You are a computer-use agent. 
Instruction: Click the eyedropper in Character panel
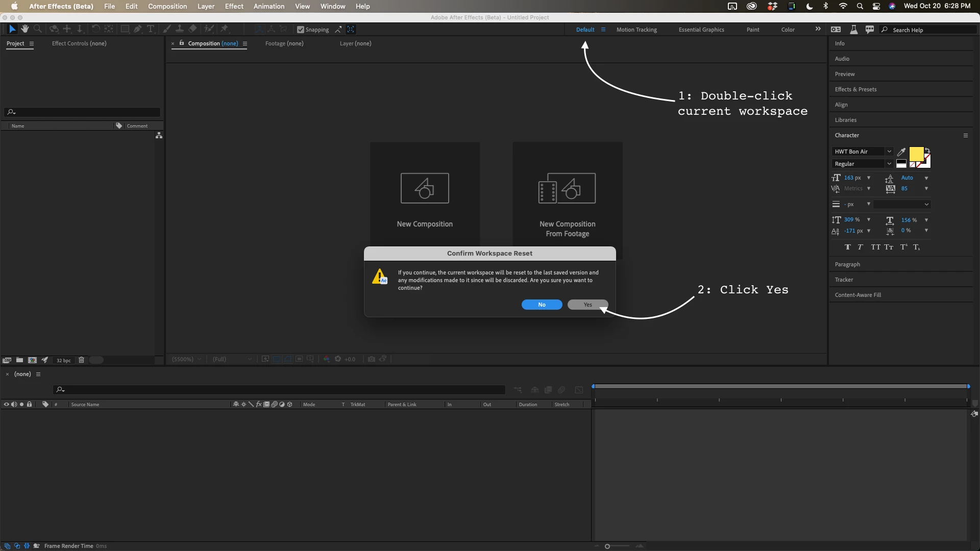click(x=901, y=152)
